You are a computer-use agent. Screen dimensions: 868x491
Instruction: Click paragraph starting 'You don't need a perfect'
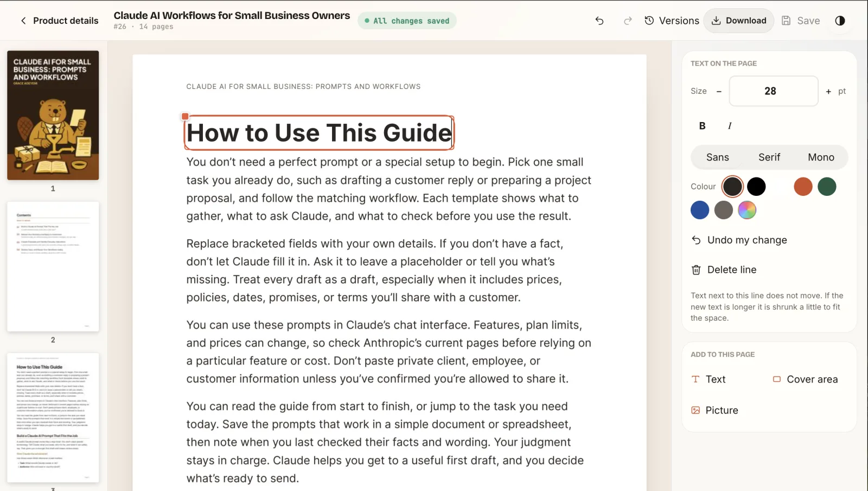(388, 189)
